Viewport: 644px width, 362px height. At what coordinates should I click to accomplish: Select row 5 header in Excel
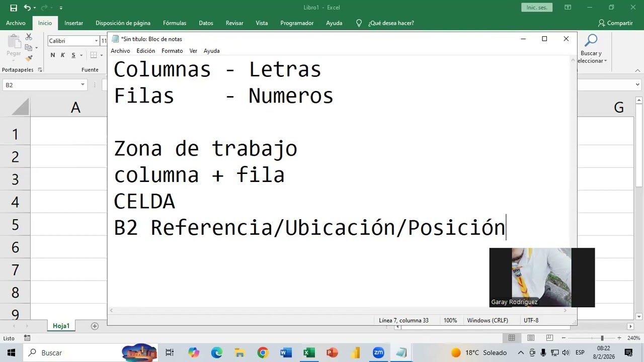coord(15,224)
